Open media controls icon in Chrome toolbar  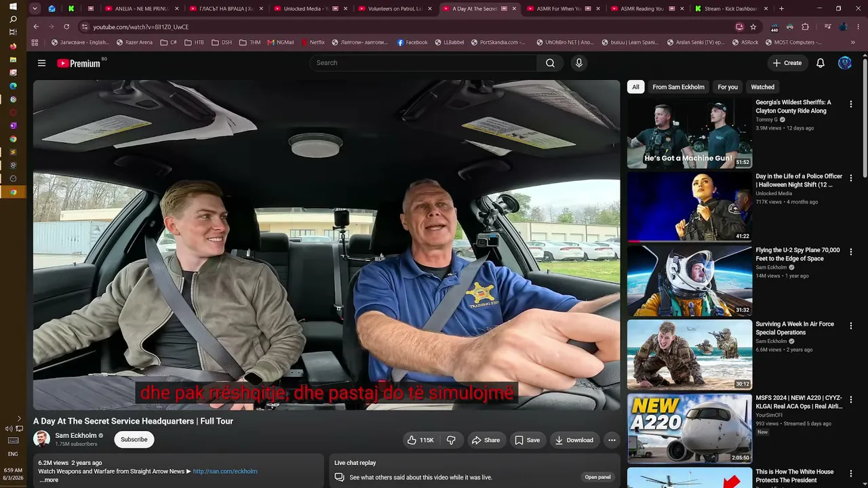pyautogui.click(x=828, y=26)
